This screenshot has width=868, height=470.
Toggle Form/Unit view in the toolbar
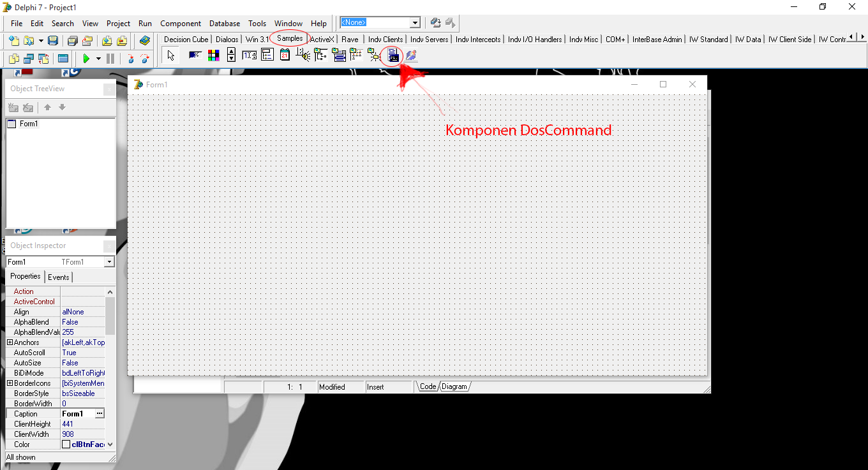[x=43, y=59]
